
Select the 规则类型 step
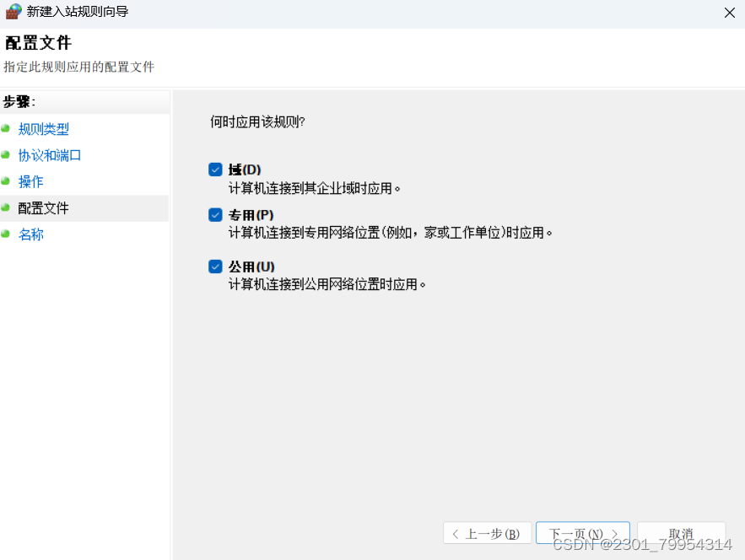tap(43, 128)
